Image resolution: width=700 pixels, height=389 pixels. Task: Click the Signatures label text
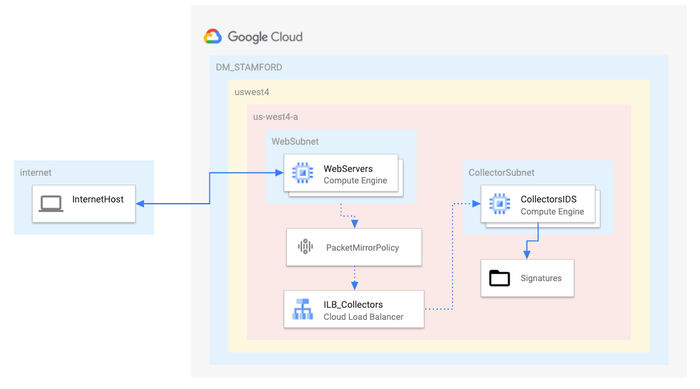pos(541,278)
